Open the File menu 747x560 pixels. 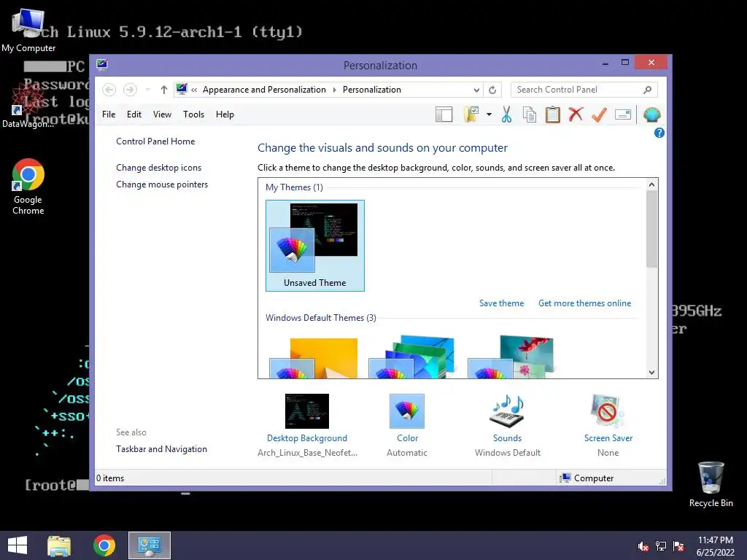109,114
